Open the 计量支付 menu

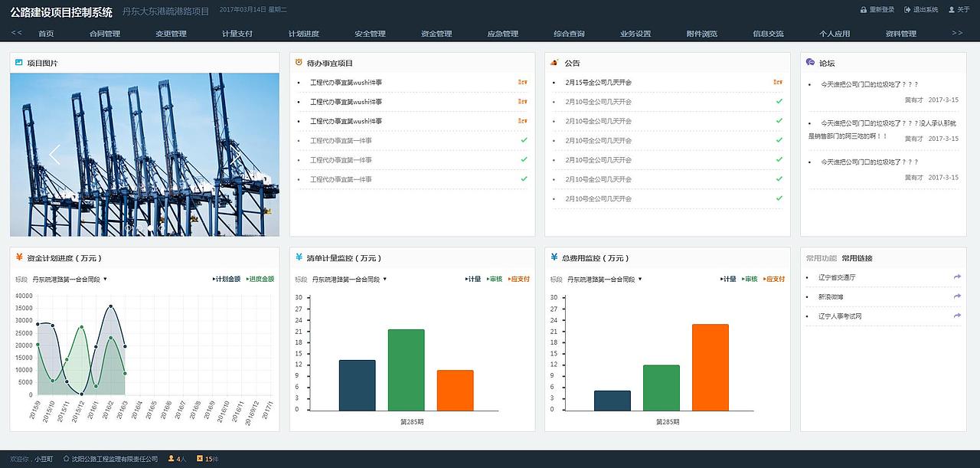click(237, 34)
